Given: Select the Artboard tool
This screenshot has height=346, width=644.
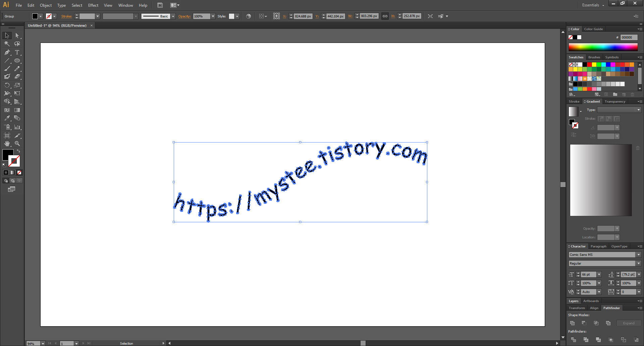Looking at the screenshot, I should click(x=7, y=135).
